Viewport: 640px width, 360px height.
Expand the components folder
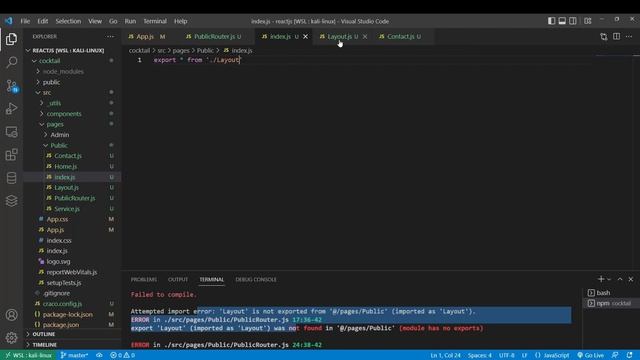[x=64, y=114]
